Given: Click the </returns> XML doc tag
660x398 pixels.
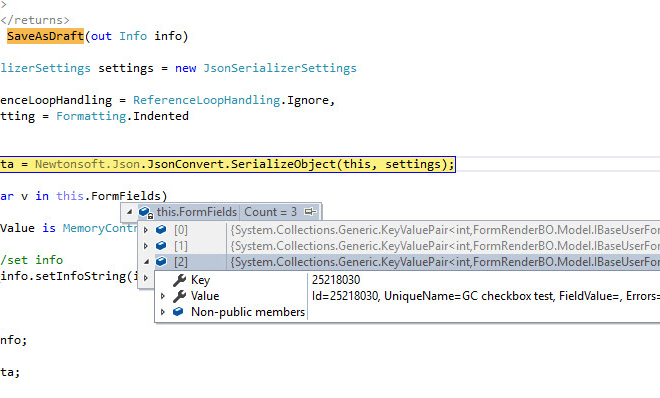Looking at the screenshot, I should click(x=35, y=20).
